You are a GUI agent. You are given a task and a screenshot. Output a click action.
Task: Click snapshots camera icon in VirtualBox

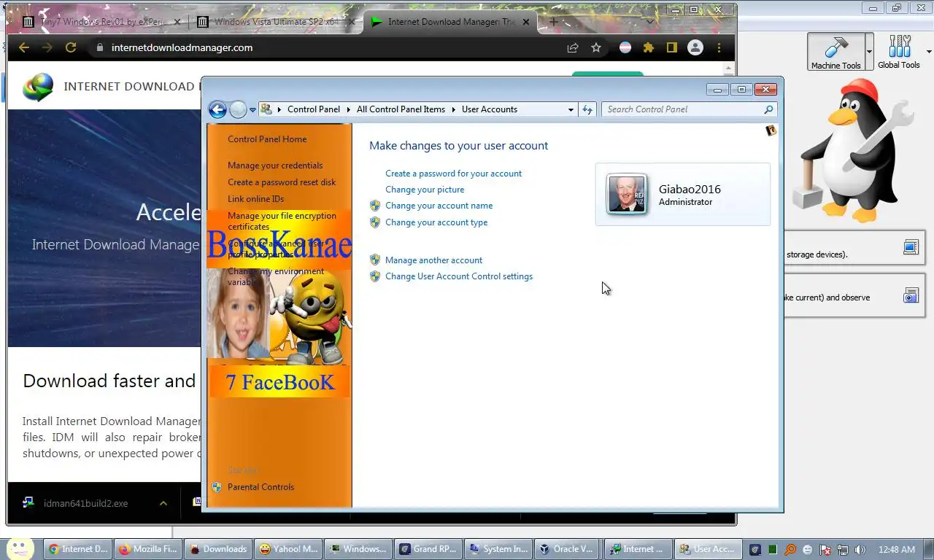click(911, 295)
